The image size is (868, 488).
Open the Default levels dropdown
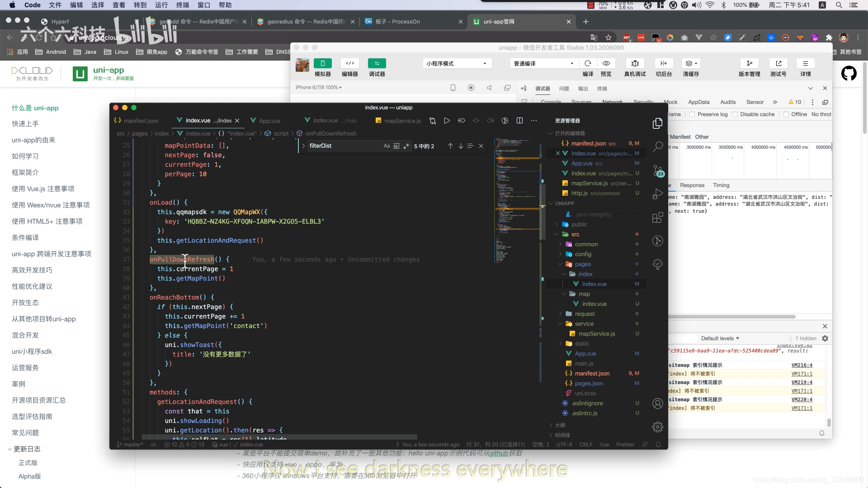(x=720, y=338)
